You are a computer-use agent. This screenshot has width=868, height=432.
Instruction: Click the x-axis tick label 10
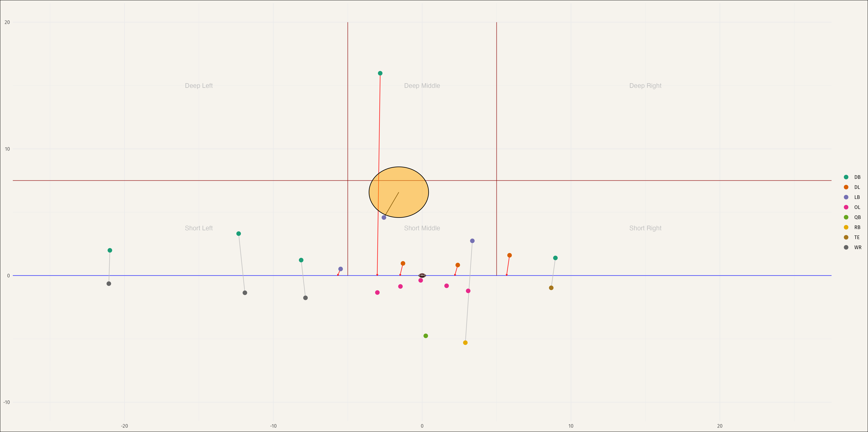coord(571,426)
